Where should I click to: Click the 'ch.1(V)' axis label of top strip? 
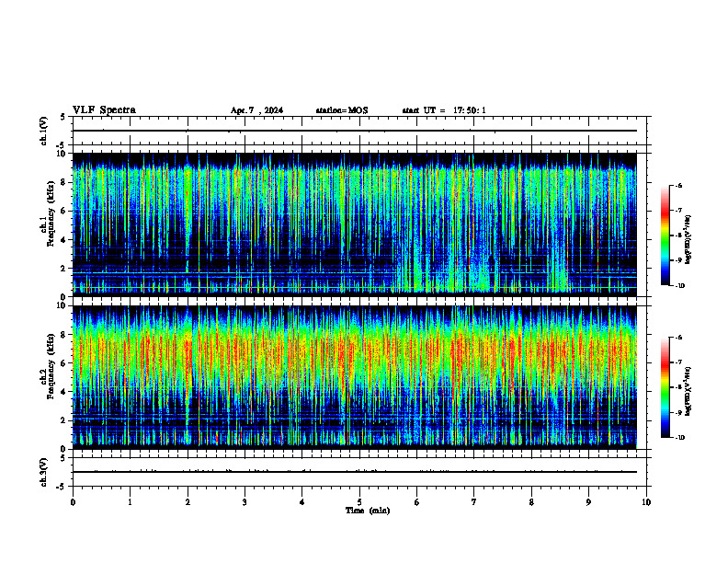[44, 131]
